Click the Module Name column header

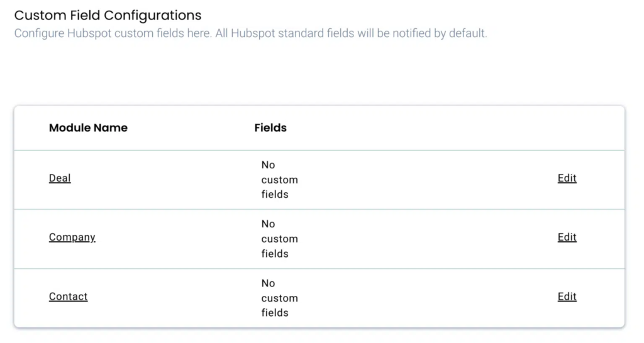[88, 128]
